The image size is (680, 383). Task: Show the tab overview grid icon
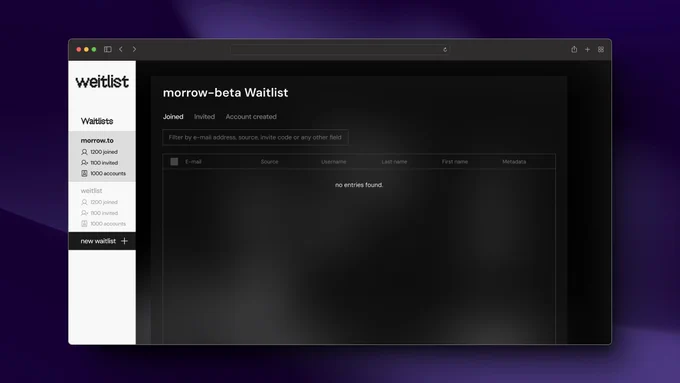(x=601, y=49)
